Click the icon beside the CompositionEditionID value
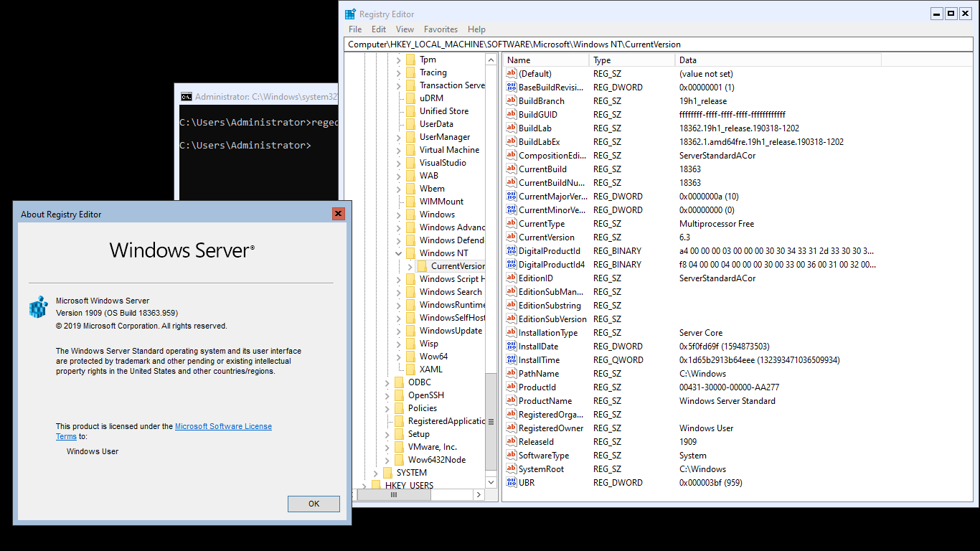 [x=512, y=155]
